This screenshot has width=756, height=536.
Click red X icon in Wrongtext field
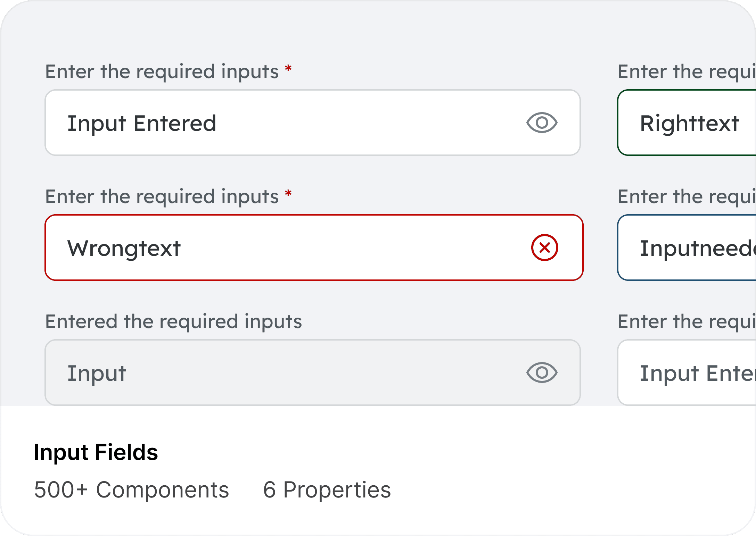tap(544, 248)
